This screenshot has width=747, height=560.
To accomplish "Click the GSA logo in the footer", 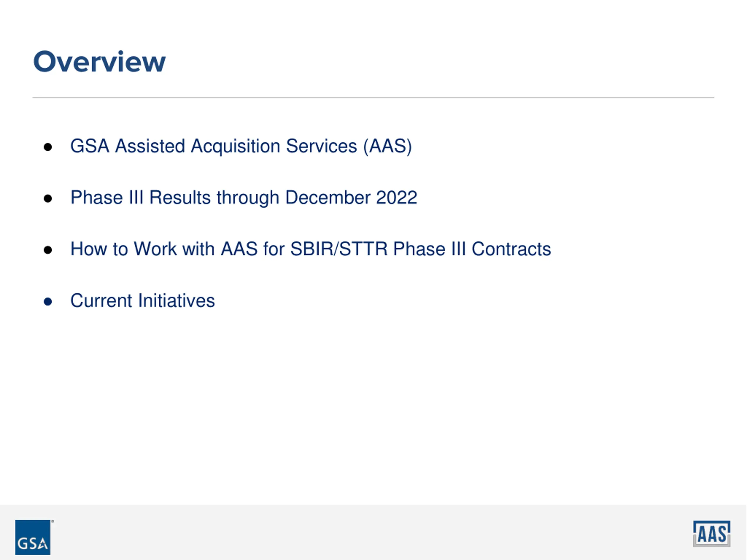I will [33, 537].
